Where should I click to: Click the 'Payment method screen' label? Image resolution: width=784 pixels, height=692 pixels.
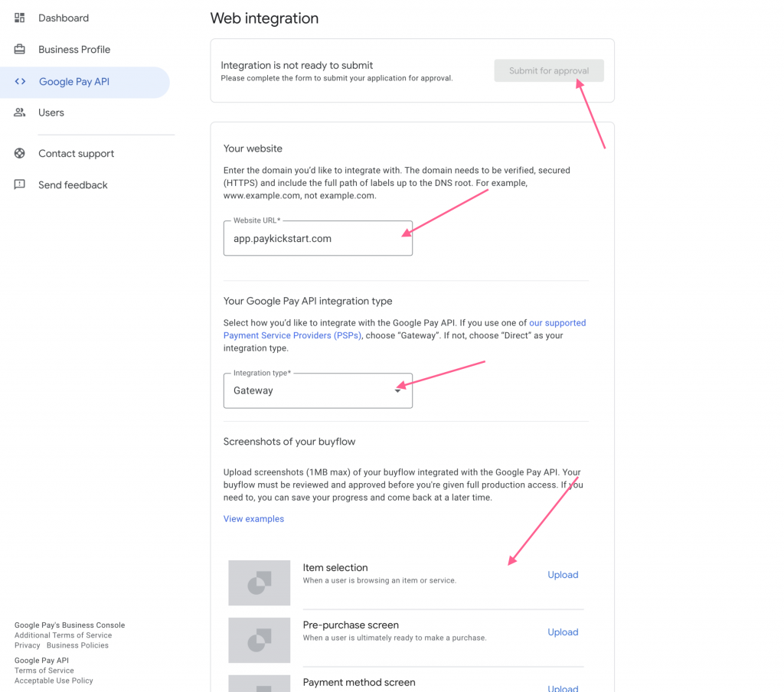tap(359, 683)
